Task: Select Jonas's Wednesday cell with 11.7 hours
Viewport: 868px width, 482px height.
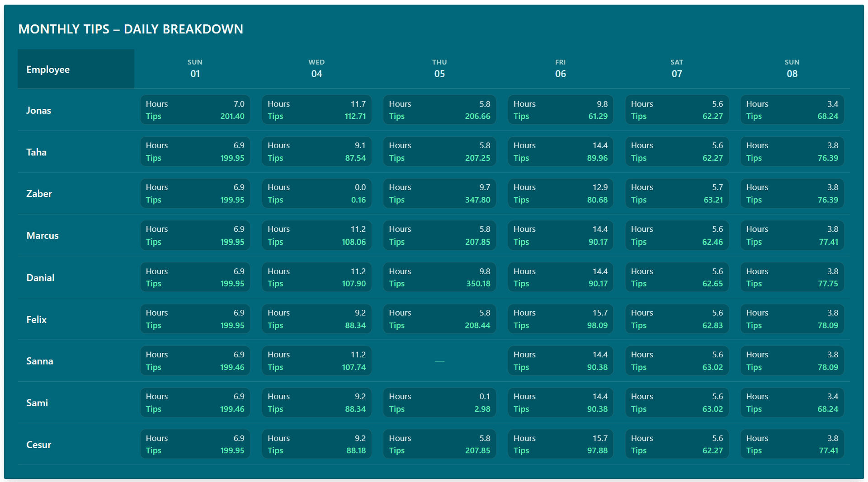Action: (x=316, y=110)
